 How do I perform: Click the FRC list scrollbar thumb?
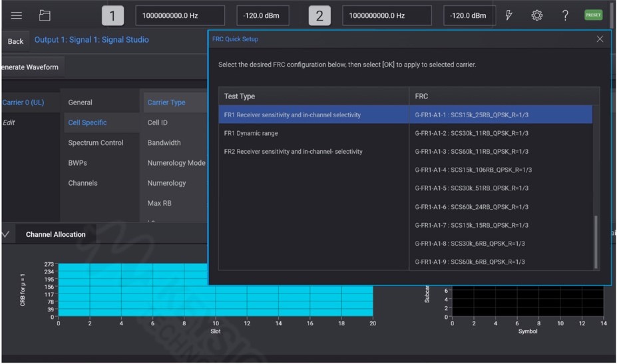(596, 242)
